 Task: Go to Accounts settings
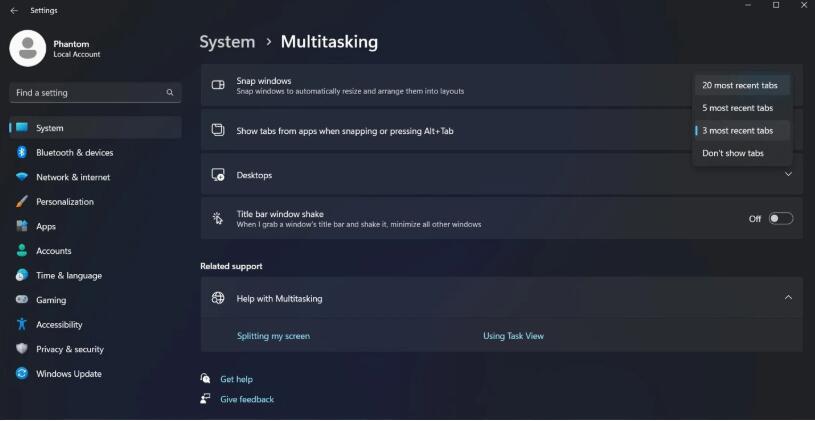(96, 251)
